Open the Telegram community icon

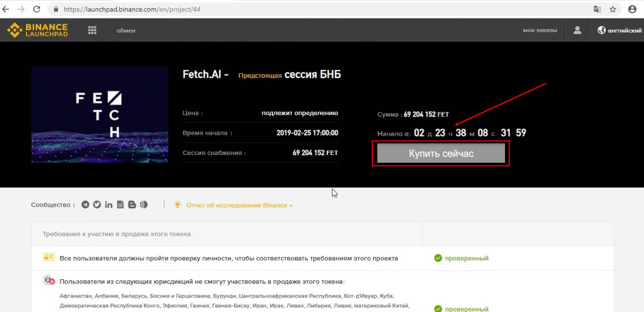pos(86,205)
